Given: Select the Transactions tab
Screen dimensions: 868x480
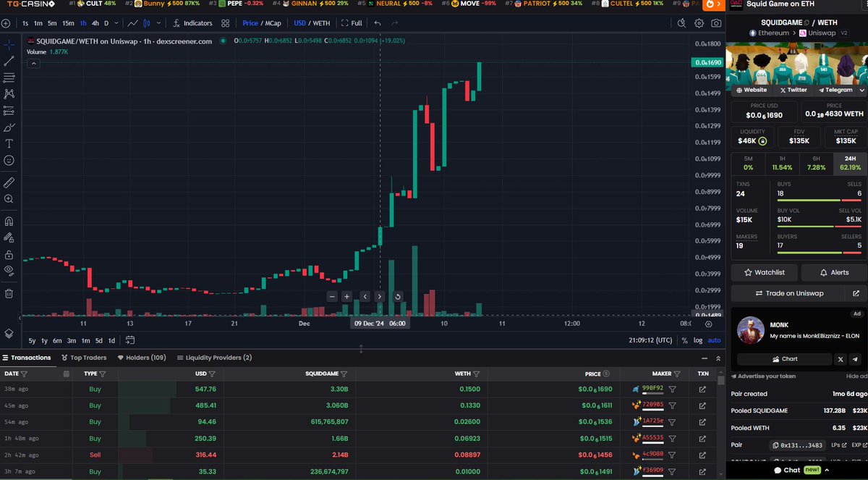Looking at the screenshot, I should [x=27, y=358].
